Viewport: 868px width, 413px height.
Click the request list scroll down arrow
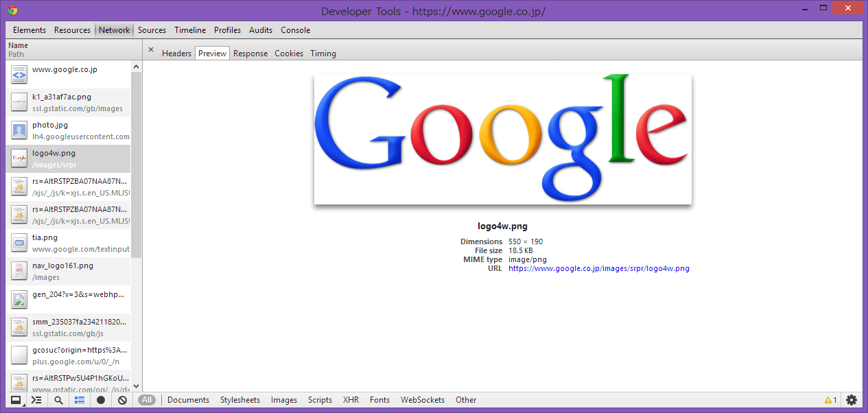tap(136, 386)
